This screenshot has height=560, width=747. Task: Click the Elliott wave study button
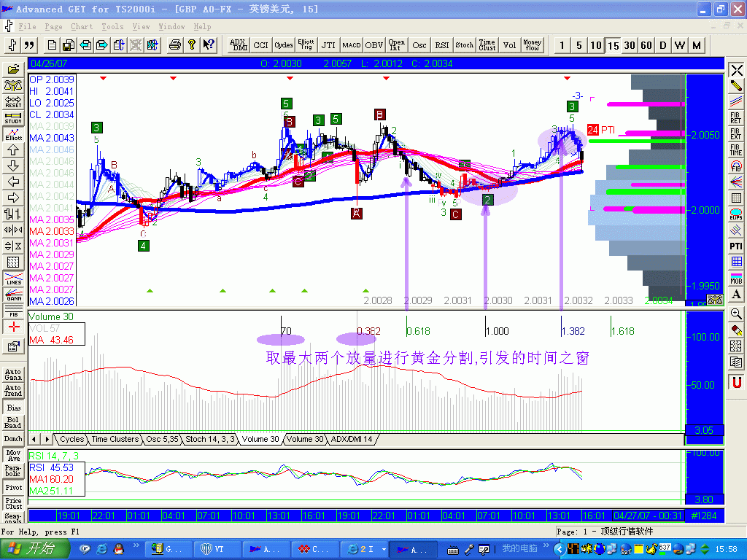point(13,134)
